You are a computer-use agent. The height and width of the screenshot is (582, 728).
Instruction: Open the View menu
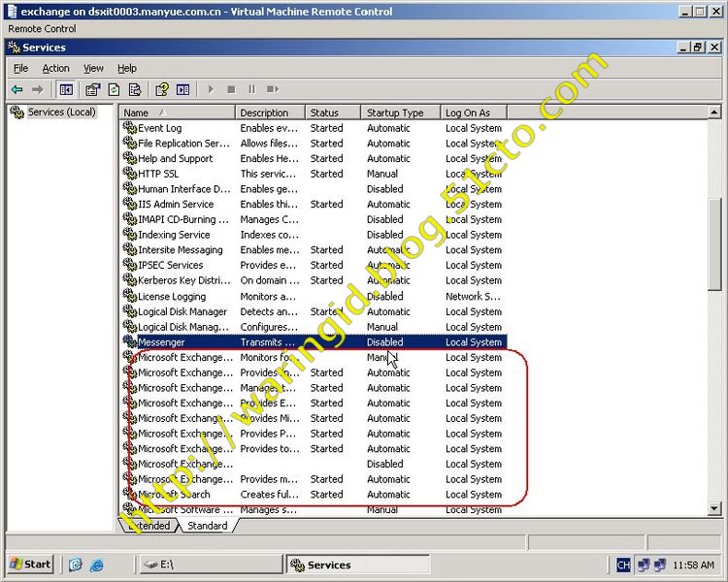click(93, 68)
